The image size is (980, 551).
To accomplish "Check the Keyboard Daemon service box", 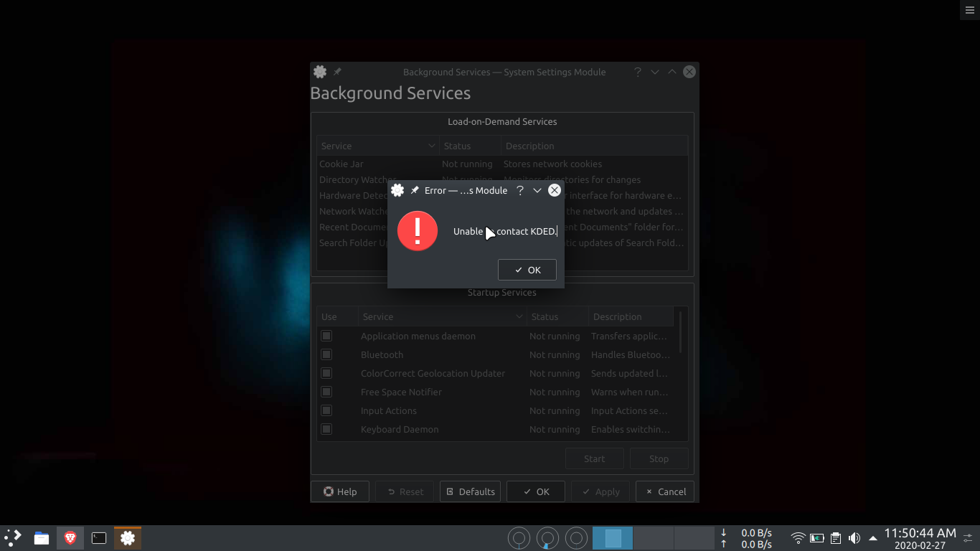I will coord(326,429).
